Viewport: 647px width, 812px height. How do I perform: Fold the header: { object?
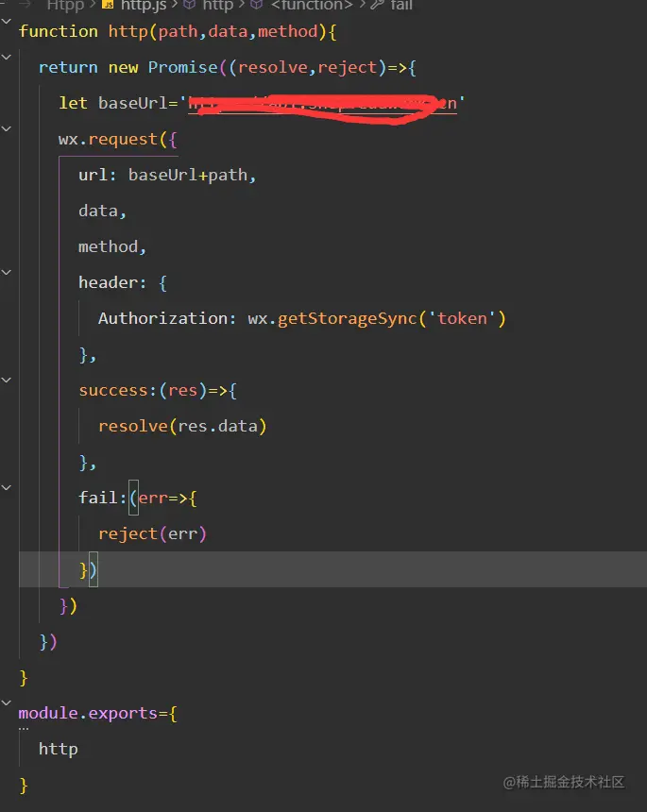point(7,272)
